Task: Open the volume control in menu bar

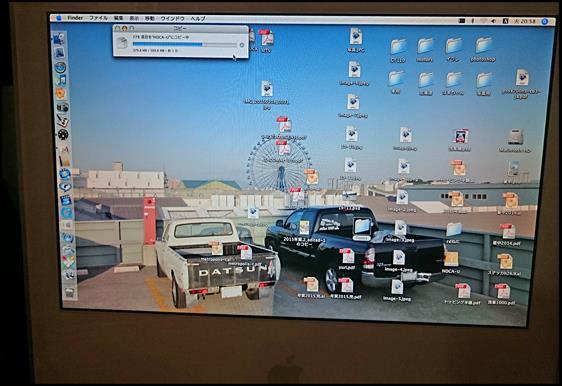Action: tap(494, 21)
